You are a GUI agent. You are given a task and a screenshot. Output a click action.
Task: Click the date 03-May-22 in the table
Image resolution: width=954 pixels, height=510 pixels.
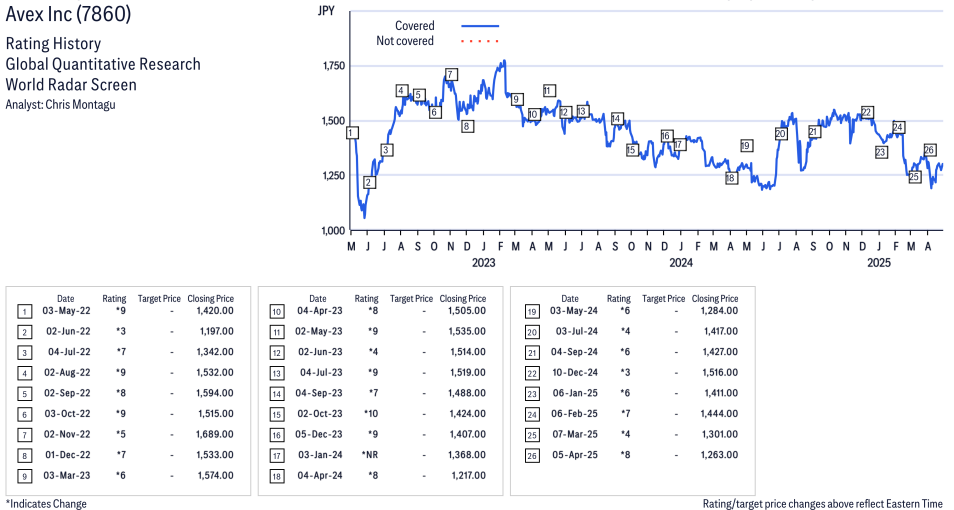(66, 311)
